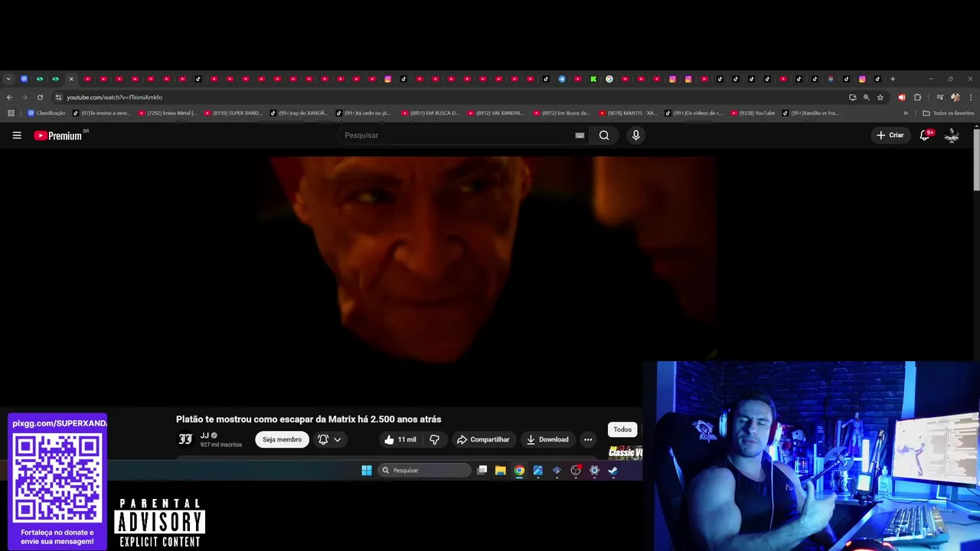This screenshot has width=980, height=551.
Task: Click the install app icon in address bar
Action: tap(852, 97)
